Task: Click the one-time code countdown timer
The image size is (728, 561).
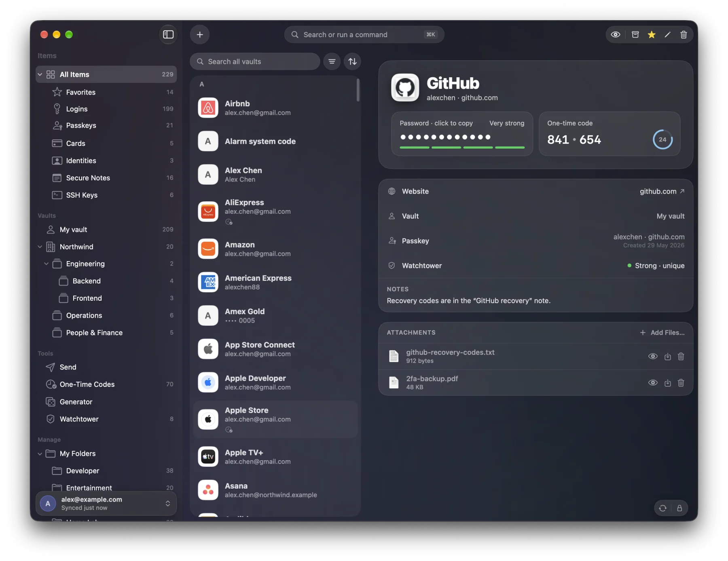Action: point(662,139)
